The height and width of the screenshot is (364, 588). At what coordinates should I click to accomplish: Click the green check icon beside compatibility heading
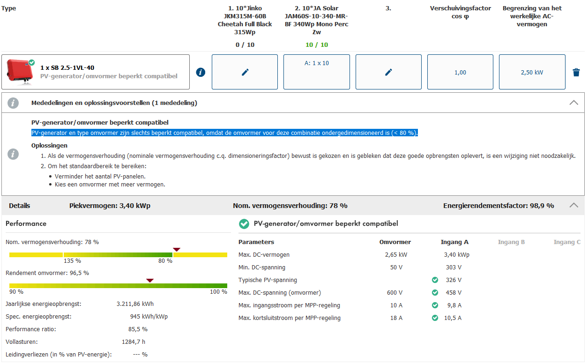coord(244,224)
